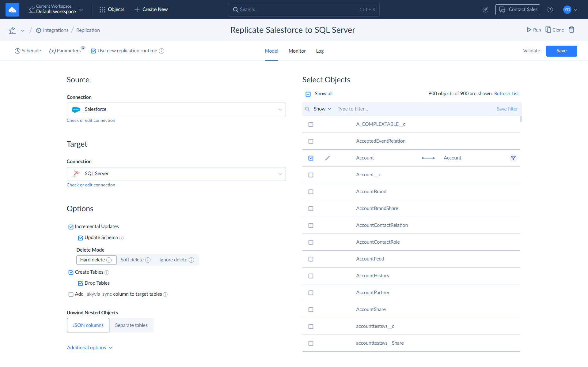Show info for skyvia_sync column option
This screenshot has height=367, width=588.
coord(165,294)
